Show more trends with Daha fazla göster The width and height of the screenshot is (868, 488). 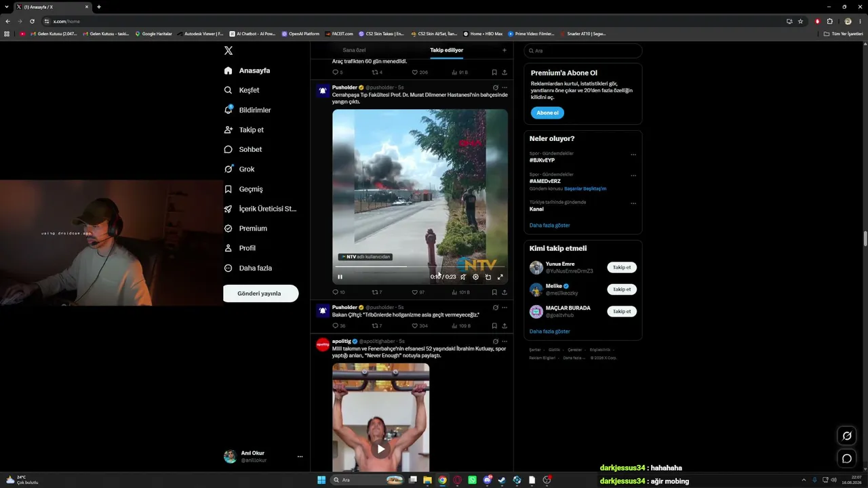coord(550,225)
